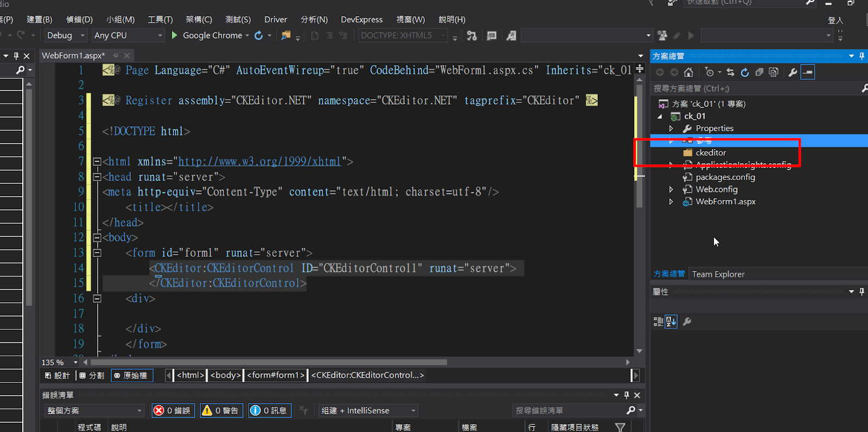868x432 pixels.
Task: Open the w3.org xhtml link in code
Action: [x=259, y=162]
